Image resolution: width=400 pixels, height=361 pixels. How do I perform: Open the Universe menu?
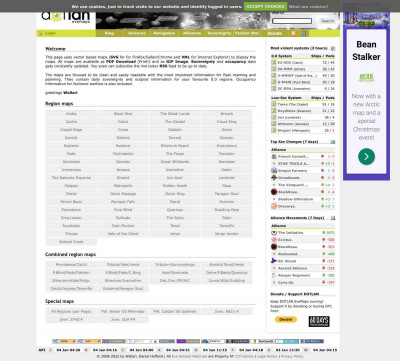tap(137, 33)
